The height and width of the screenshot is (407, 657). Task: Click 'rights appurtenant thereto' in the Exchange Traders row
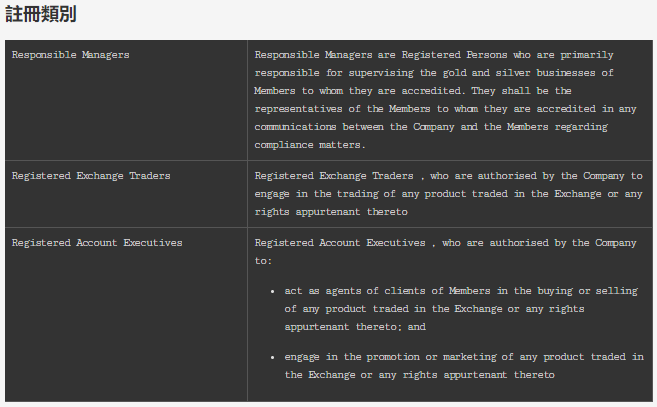331,212
